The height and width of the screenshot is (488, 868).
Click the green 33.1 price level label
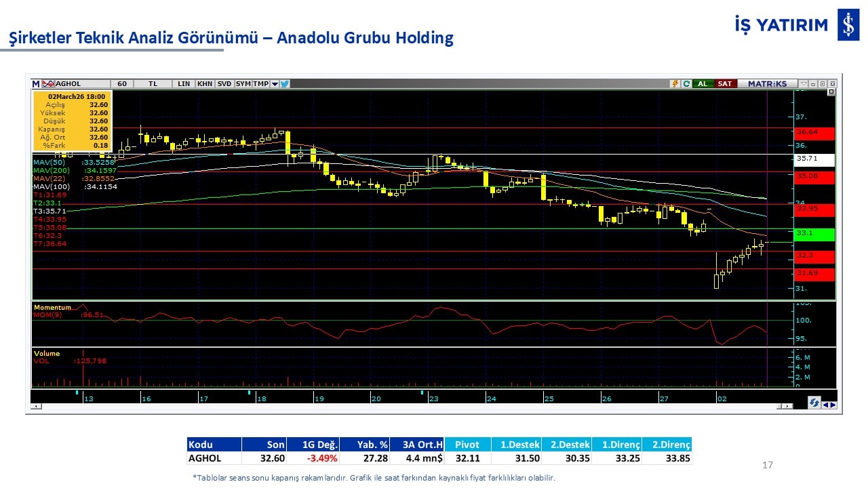[814, 234]
